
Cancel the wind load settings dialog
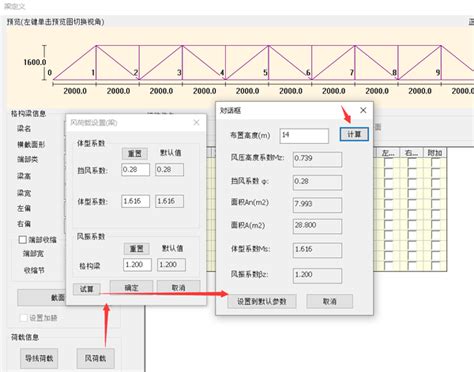pyautogui.click(x=178, y=288)
